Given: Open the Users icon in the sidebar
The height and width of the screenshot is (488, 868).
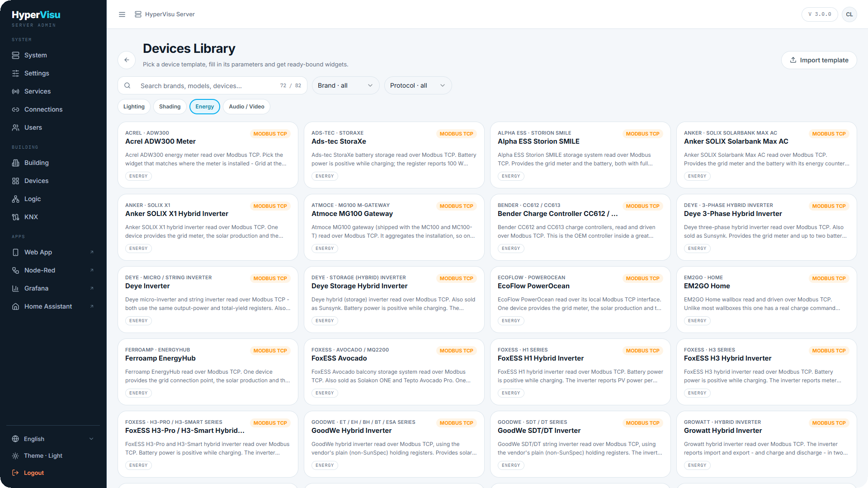Looking at the screenshot, I should (16, 127).
